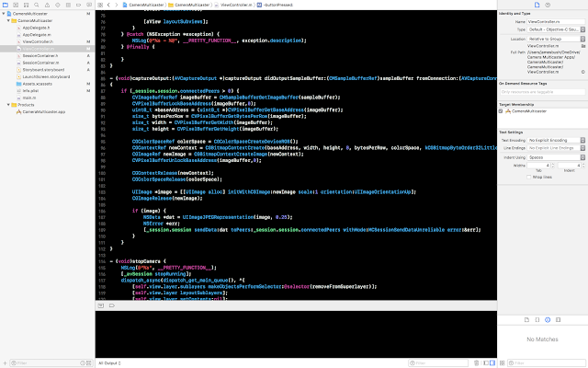Show the File Template library
588x368 pixels.
(526, 320)
